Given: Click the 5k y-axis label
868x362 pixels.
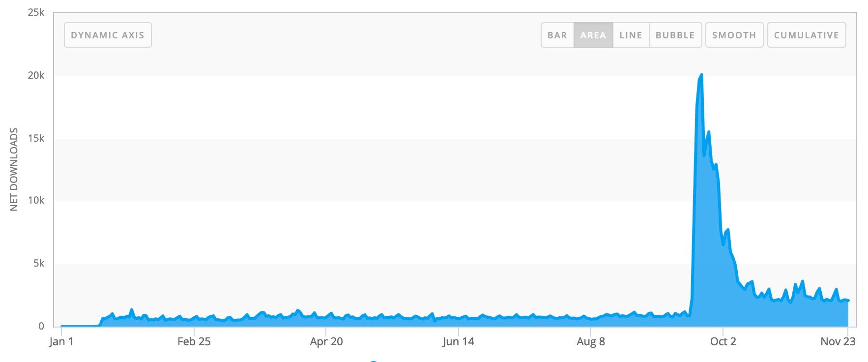Looking at the screenshot, I should [39, 263].
